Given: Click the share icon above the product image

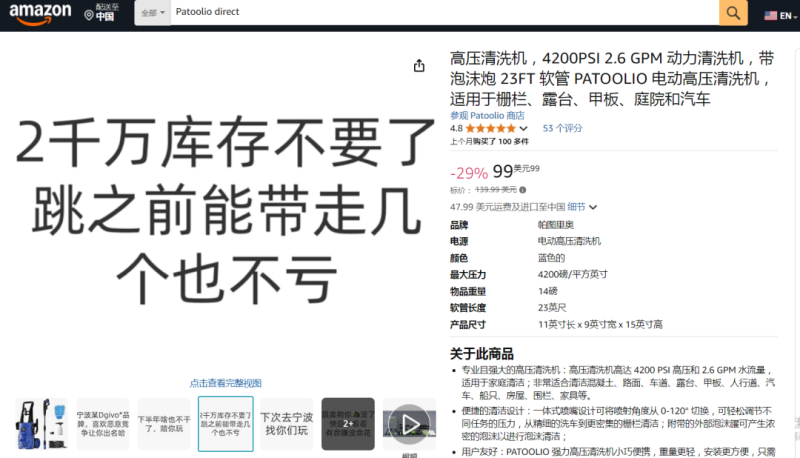Looking at the screenshot, I should (419, 65).
